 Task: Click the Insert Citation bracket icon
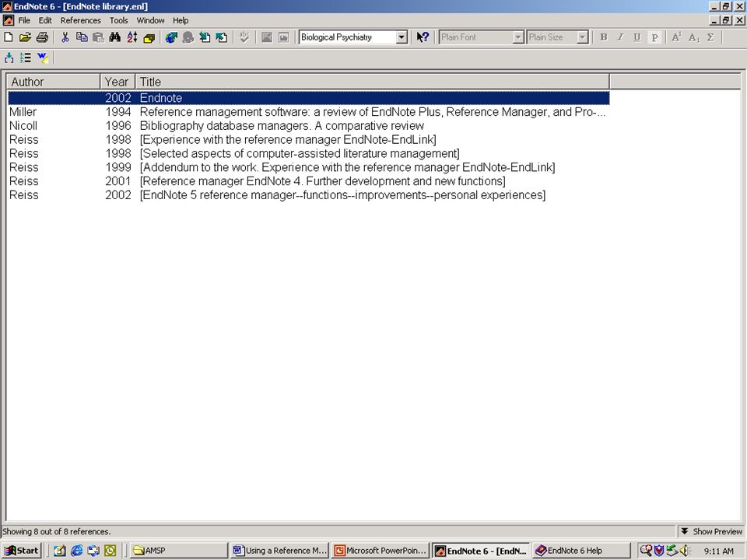click(9, 58)
